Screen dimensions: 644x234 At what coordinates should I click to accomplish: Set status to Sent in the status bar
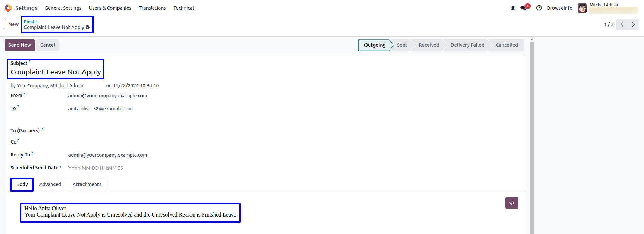[x=402, y=45]
